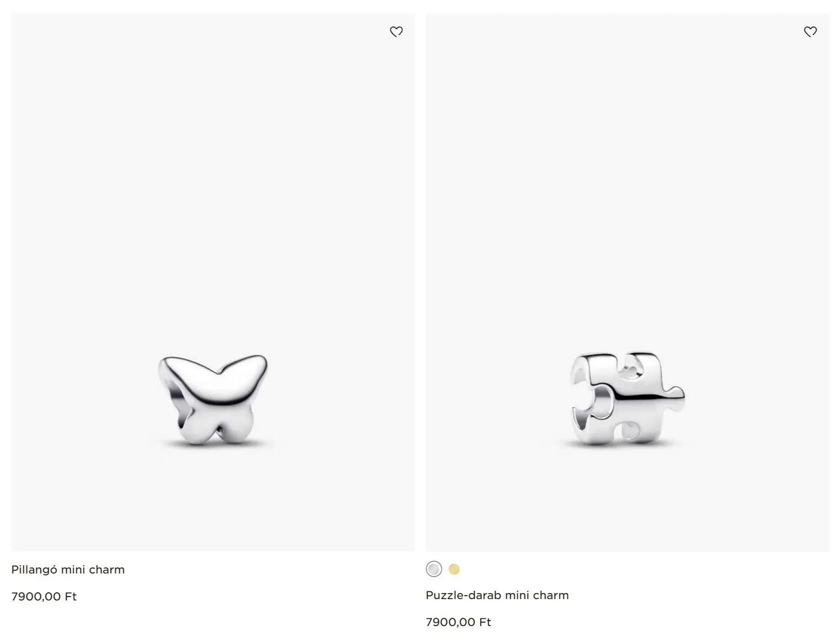Choose the silver variant of puzzle charm
The height and width of the screenshot is (632, 840).
tap(434, 569)
